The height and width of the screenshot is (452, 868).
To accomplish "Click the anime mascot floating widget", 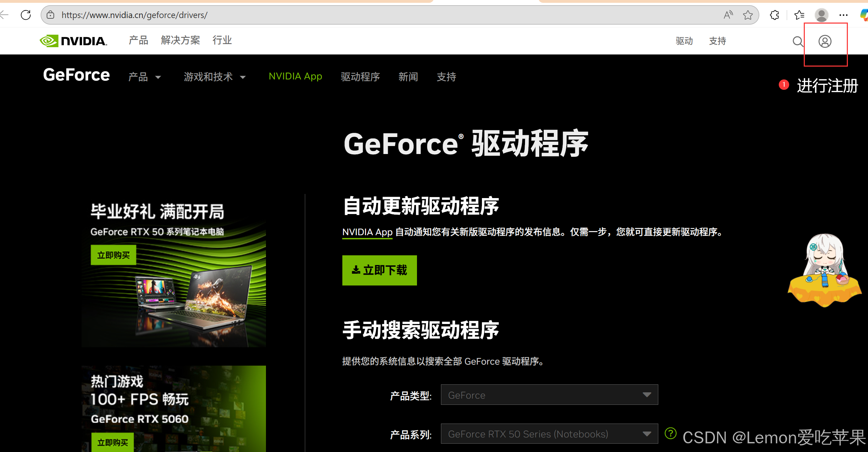I will 825,270.
